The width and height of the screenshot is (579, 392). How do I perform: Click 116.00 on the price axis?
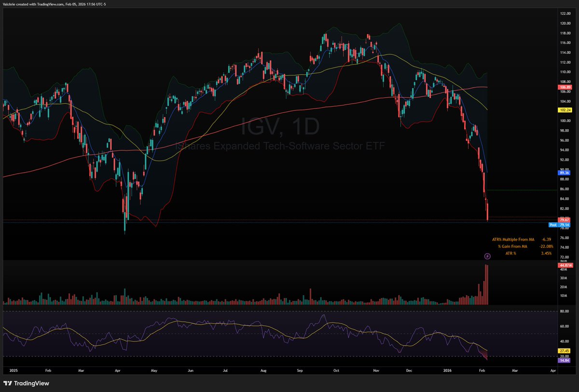[x=565, y=42]
